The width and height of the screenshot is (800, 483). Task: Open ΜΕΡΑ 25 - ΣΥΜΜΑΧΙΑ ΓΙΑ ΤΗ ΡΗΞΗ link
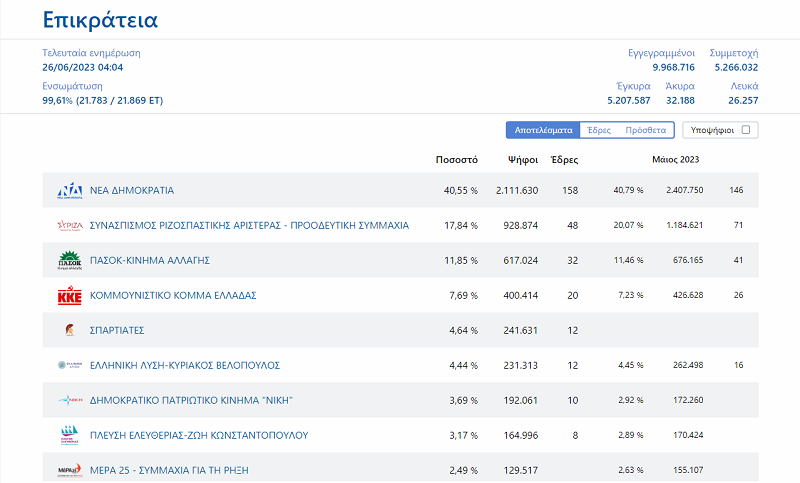169,470
